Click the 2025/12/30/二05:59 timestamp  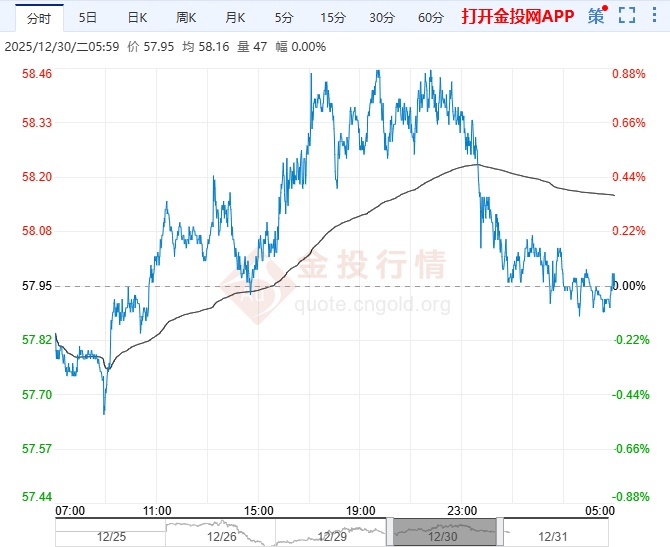pyautogui.click(x=62, y=47)
